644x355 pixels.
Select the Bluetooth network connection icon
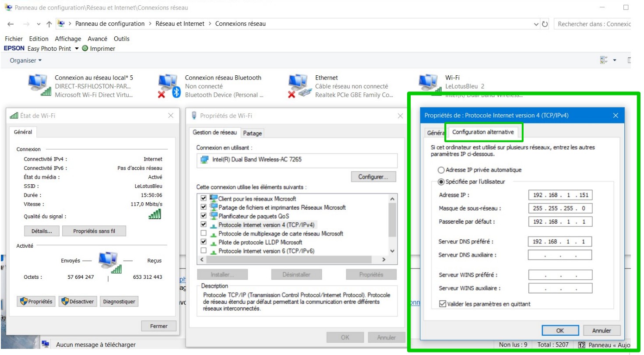point(169,85)
